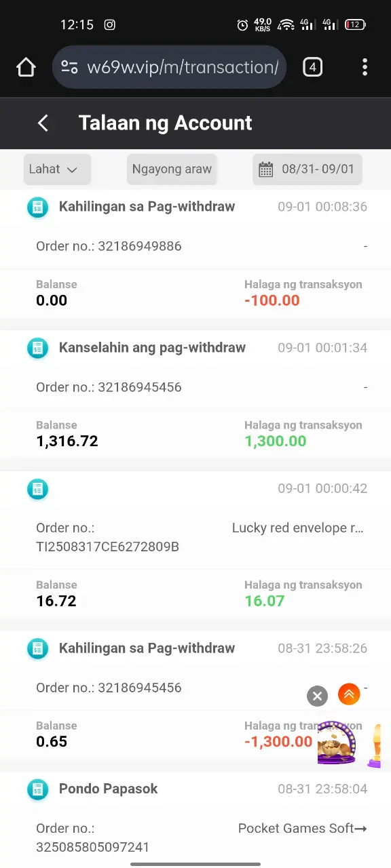The image size is (391, 868).
Task: Close the floating promo with the gray X
Action: (x=317, y=696)
